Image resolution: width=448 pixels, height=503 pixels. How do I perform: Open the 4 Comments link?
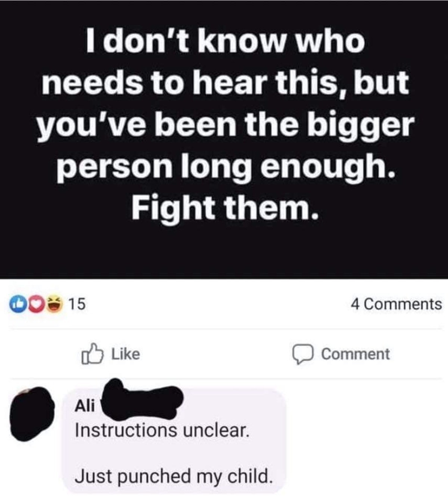click(x=396, y=304)
